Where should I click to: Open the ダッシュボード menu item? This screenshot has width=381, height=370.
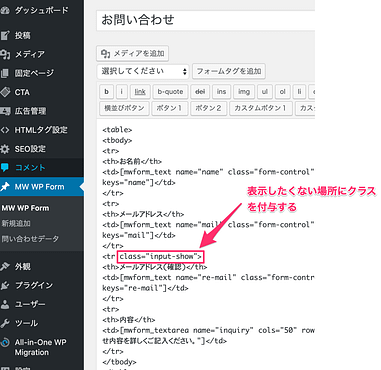coord(42,10)
